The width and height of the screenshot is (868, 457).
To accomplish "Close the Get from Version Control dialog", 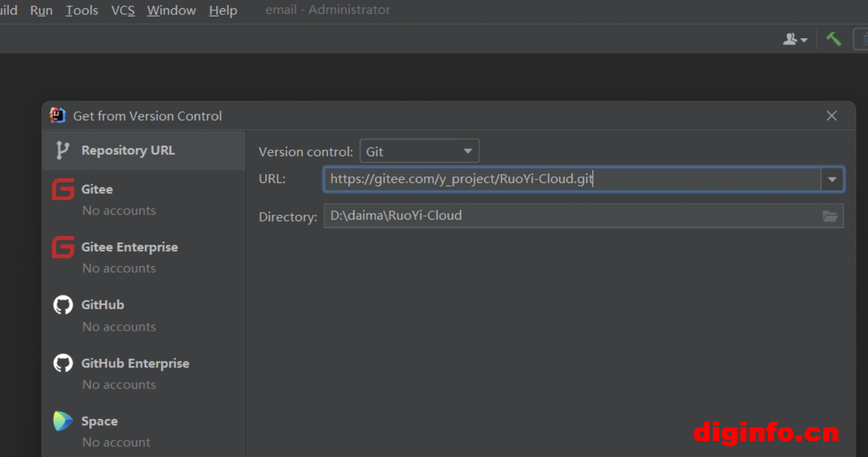I will (831, 116).
